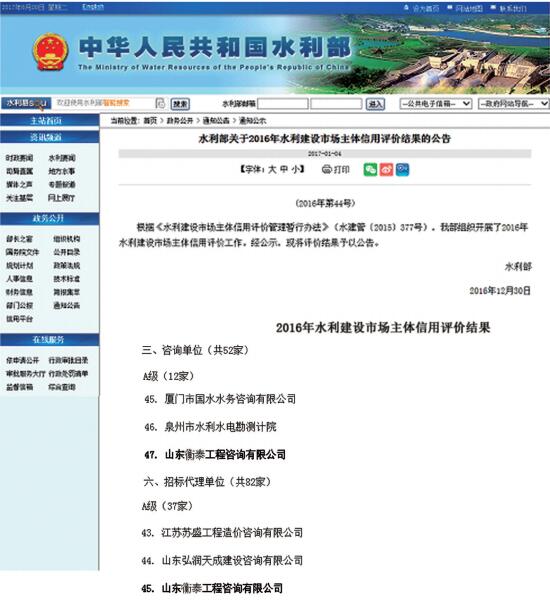
Task: Set font size to medium 中
Action: coord(284,170)
